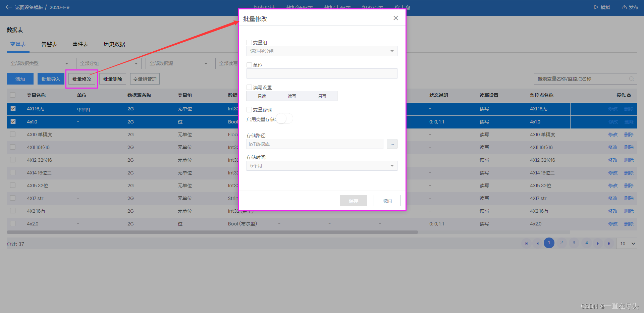Check the 4X10 单精度 row checkbox
Screen dimensions: 644x313
13,134
